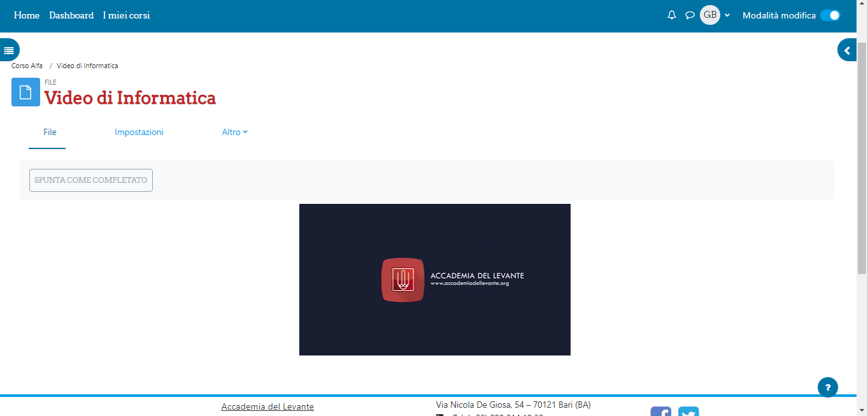This screenshot has height=416, width=868.
Task: Expand the right block drawer arrow
Action: (847, 50)
